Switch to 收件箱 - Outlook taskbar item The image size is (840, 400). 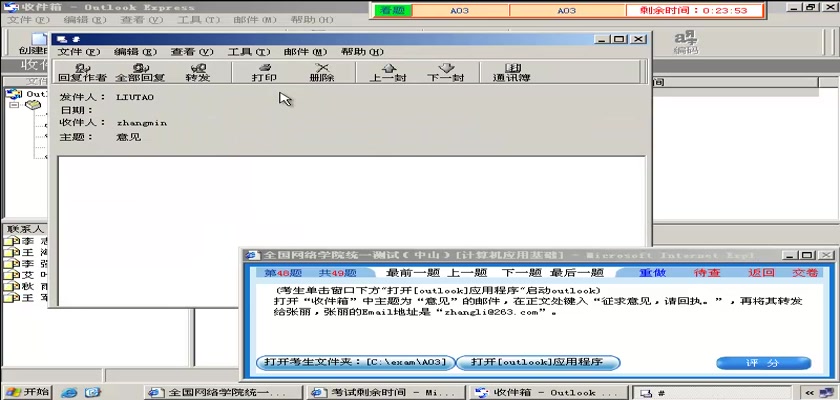click(549, 393)
